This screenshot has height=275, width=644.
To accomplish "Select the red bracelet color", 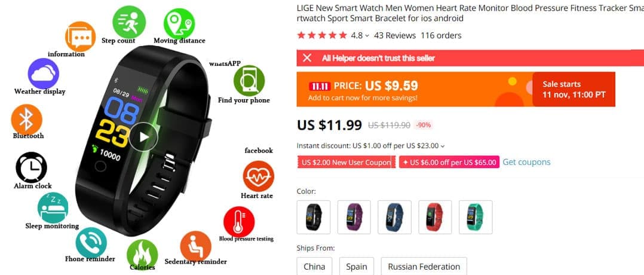I will (x=435, y=217).
